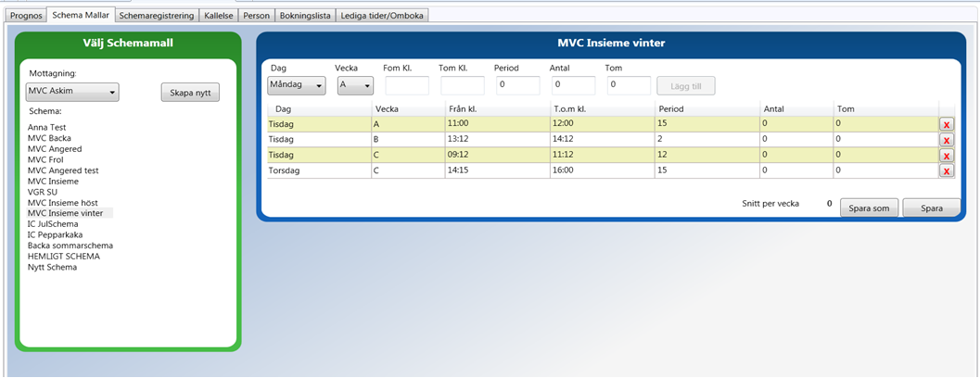The image size is (980, 378).
Task: Expand the Vecka dropdown showing A
Action: tap(355, 86)
